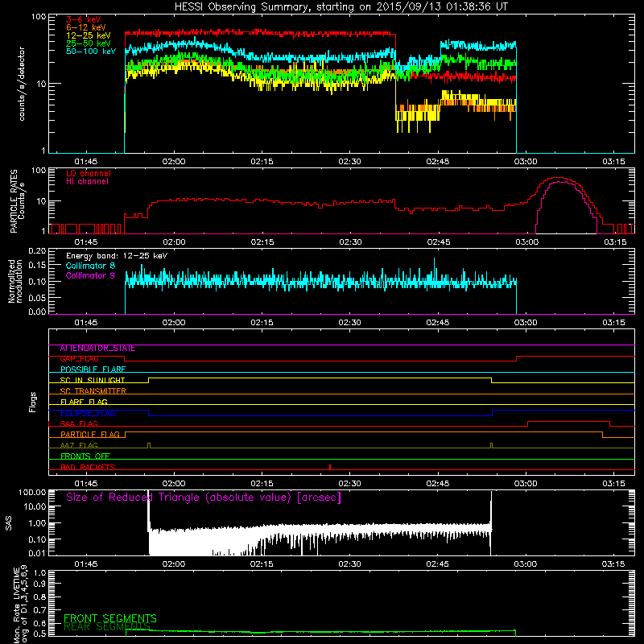Viewport: 644px width, 644px height.
Task: Click the 03:00 tick in the SAS plot
Action: (x=526, y=564)
